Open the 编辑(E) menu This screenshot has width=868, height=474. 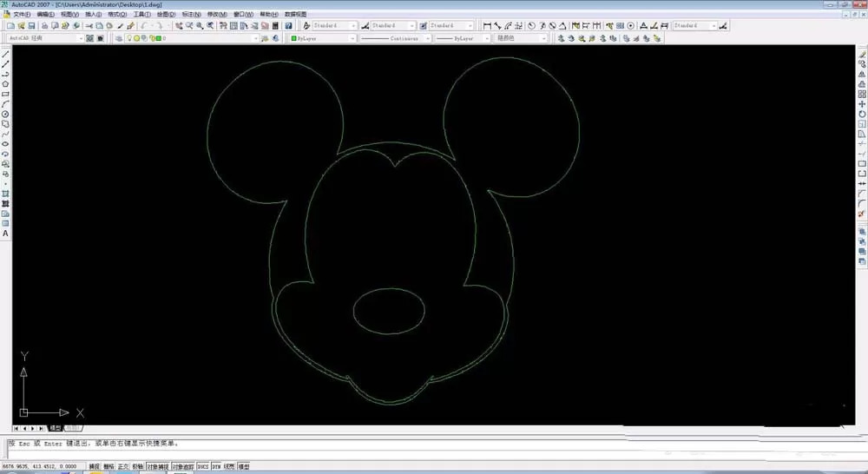45,15
